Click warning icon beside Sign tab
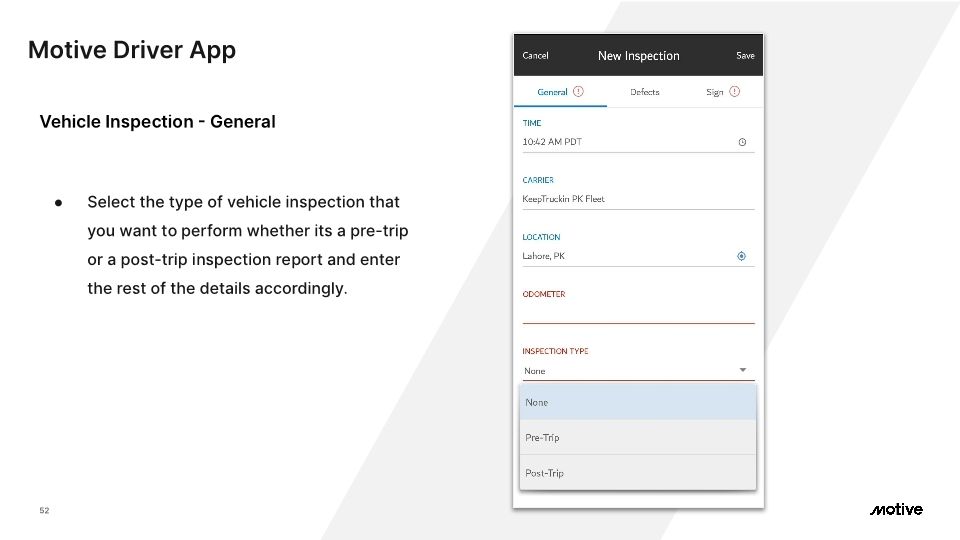 point(735,92)
